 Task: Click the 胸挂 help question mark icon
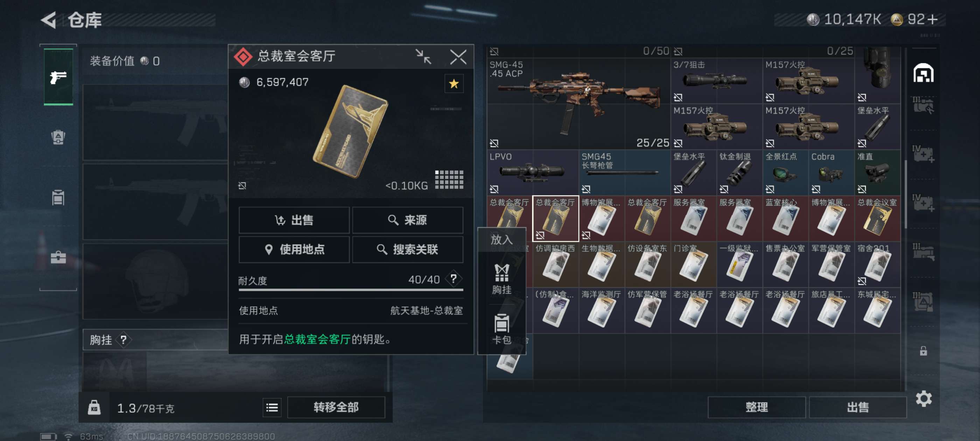(123, 340)
